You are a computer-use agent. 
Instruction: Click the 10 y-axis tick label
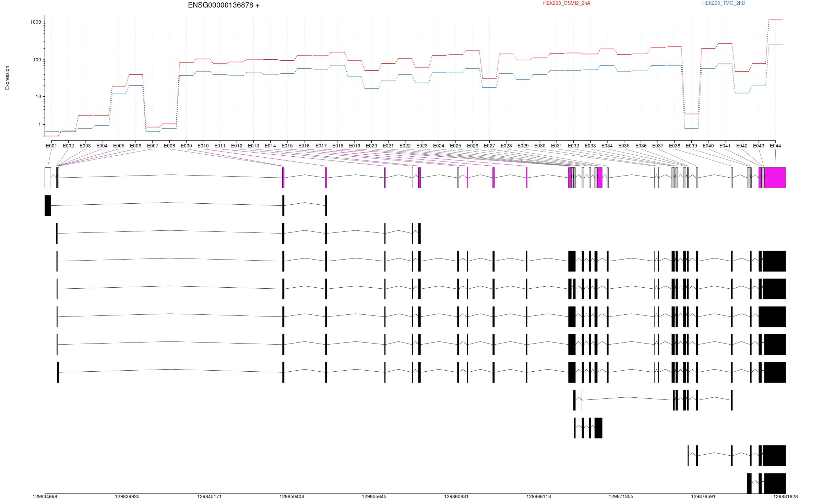tap(38, 96)
